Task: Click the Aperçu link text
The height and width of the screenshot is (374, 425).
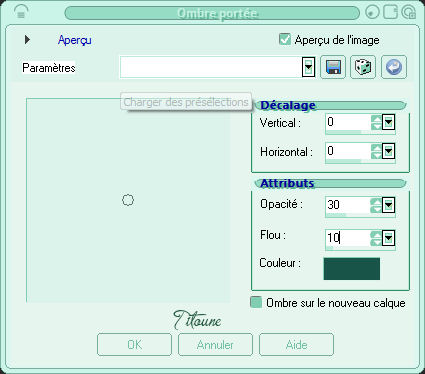Action: (x=75, y=40)
